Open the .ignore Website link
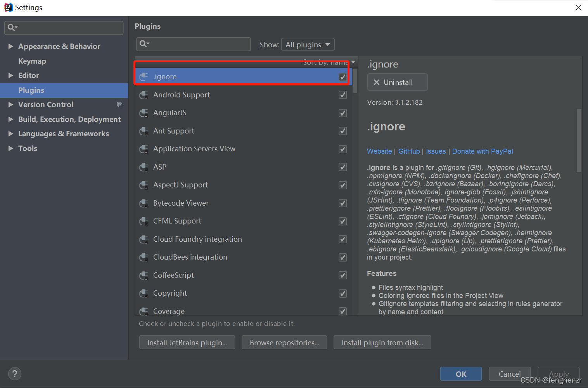This screenshot has height=388, width=588. point(379,151)
